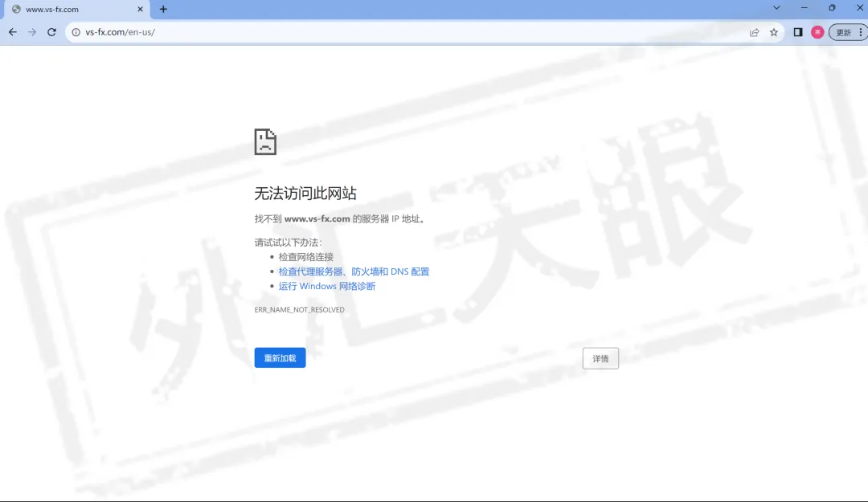Click the 请试试以下办法 text line

[x=288, y=243]
